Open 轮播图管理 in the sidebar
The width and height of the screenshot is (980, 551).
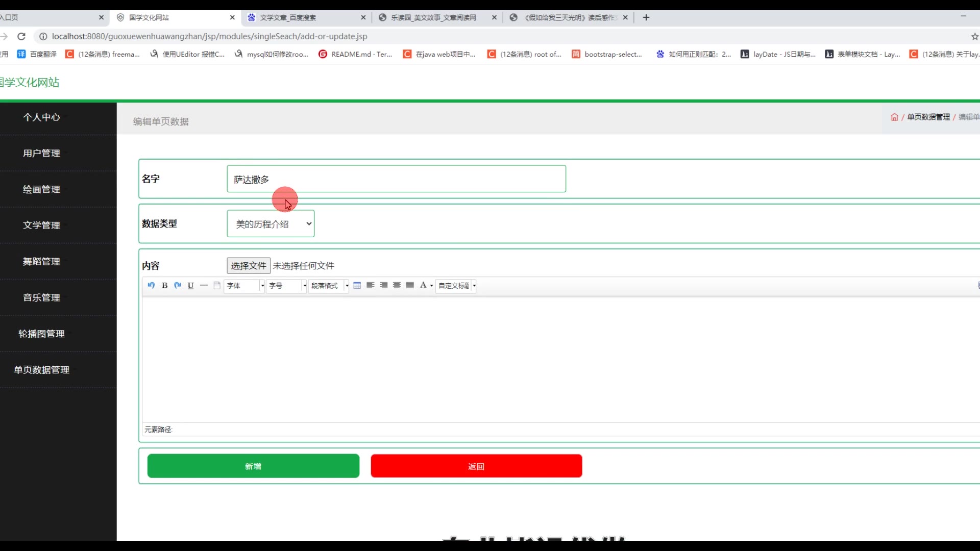tap(41, 333)
